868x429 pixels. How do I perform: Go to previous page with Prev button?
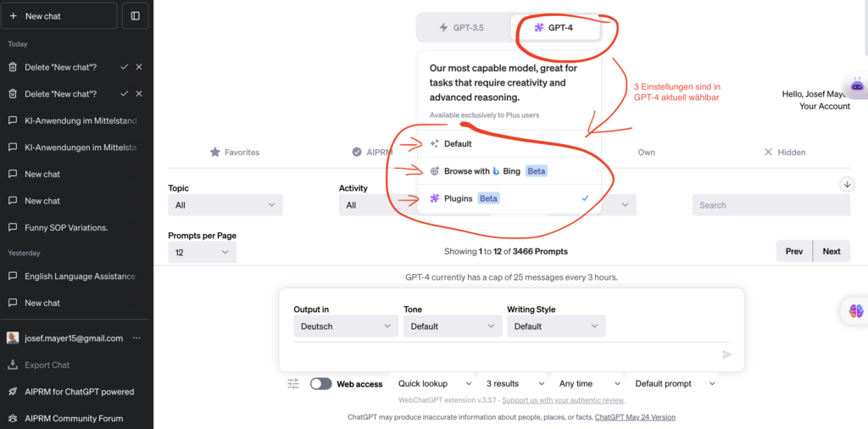click(x=793, y=251)
